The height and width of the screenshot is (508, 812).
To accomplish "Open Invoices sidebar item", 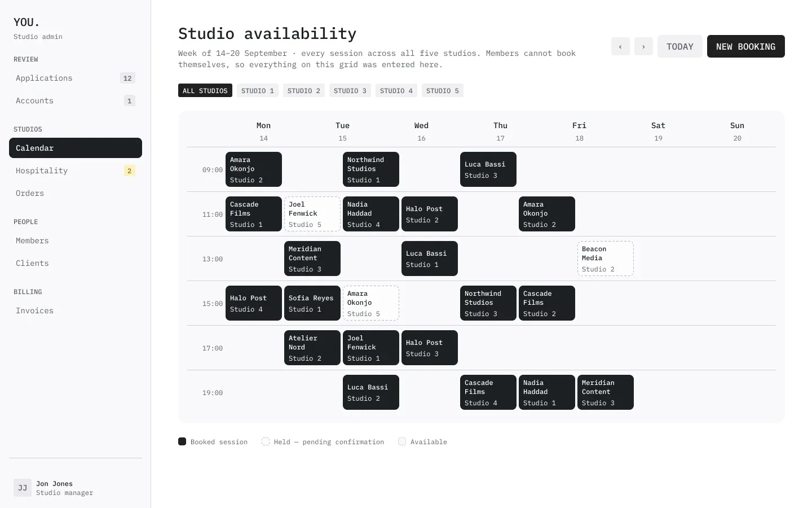I will pyautogui.click(x=76, y=310).
